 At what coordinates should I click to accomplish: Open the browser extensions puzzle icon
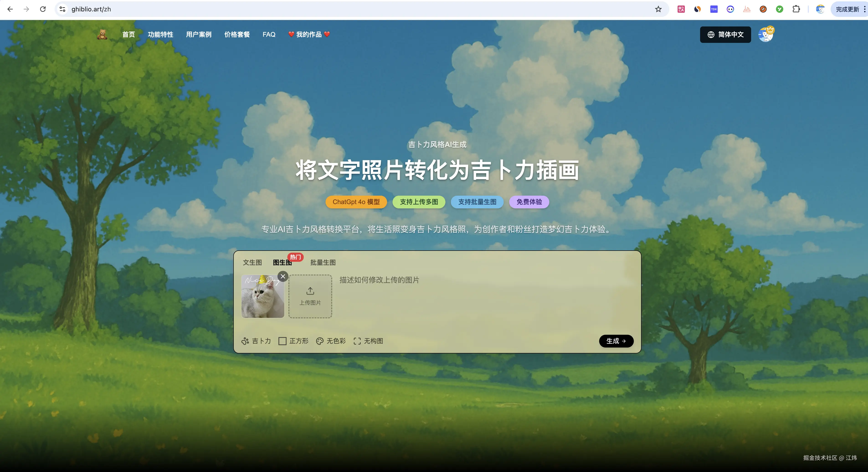pyautogui.click(x=796, y=9)
